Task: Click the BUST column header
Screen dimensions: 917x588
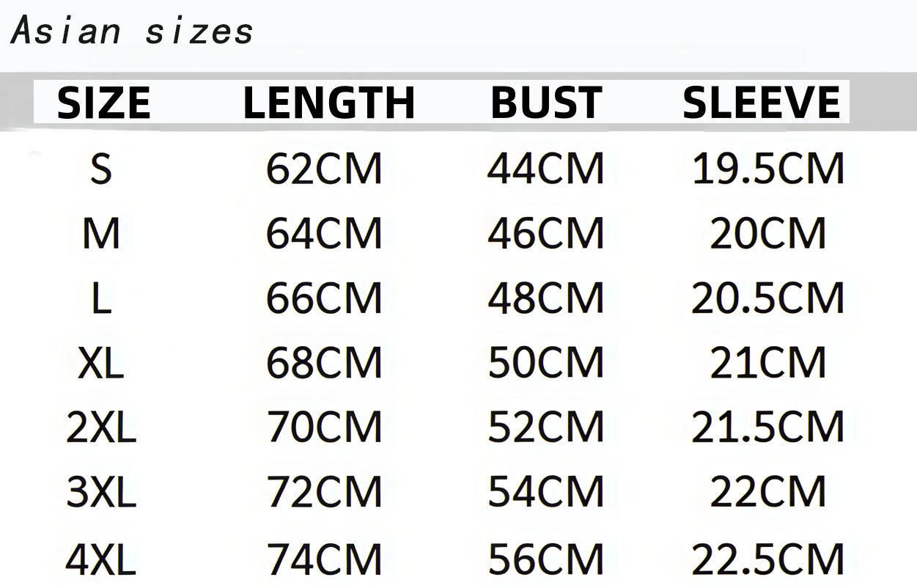Action: (546, 103)
